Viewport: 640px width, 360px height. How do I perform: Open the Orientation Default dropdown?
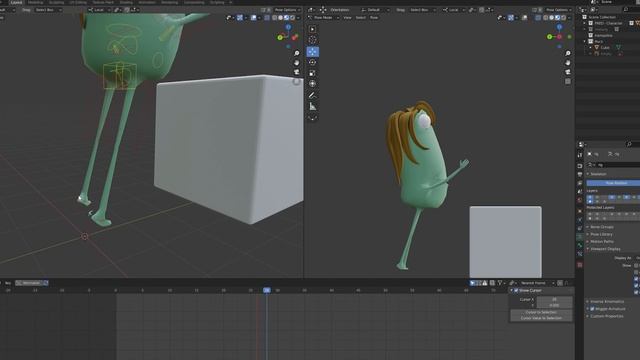(375, 10)
